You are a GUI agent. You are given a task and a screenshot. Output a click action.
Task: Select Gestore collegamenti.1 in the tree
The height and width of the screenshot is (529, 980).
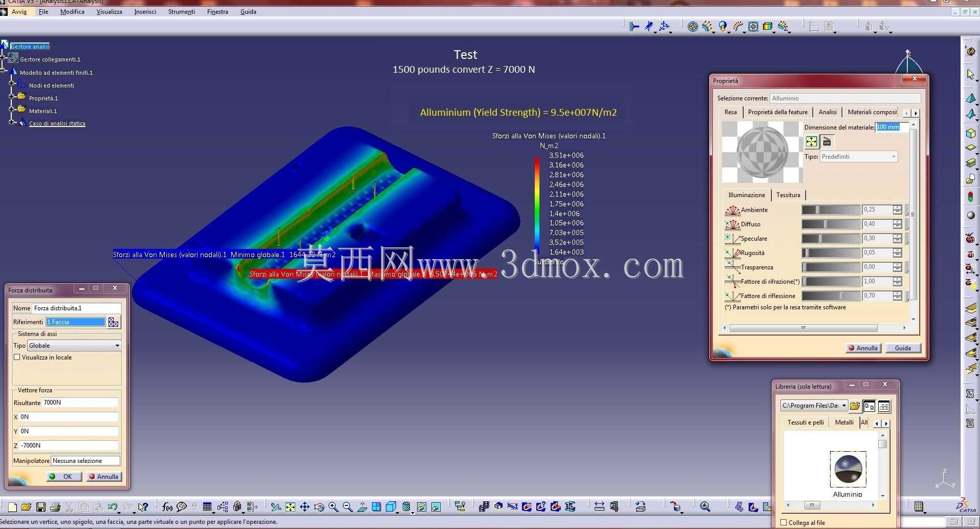pyautogui.click(x=50, y=59)
